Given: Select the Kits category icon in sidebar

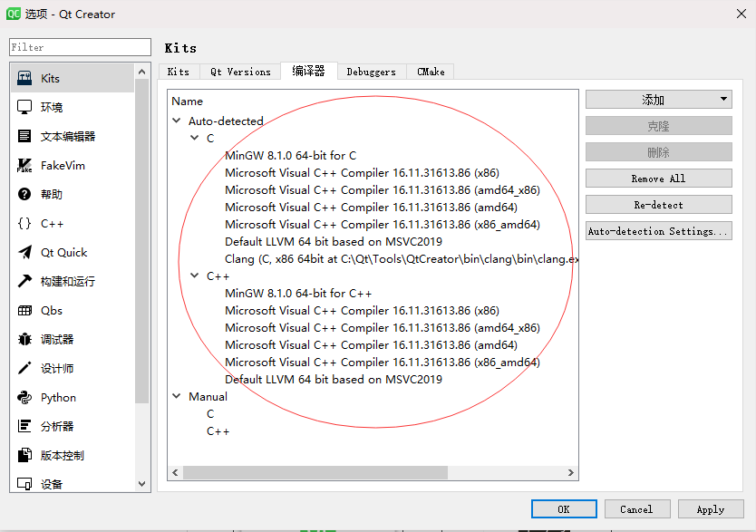Looking at the screenshot, I should [24, 78].
